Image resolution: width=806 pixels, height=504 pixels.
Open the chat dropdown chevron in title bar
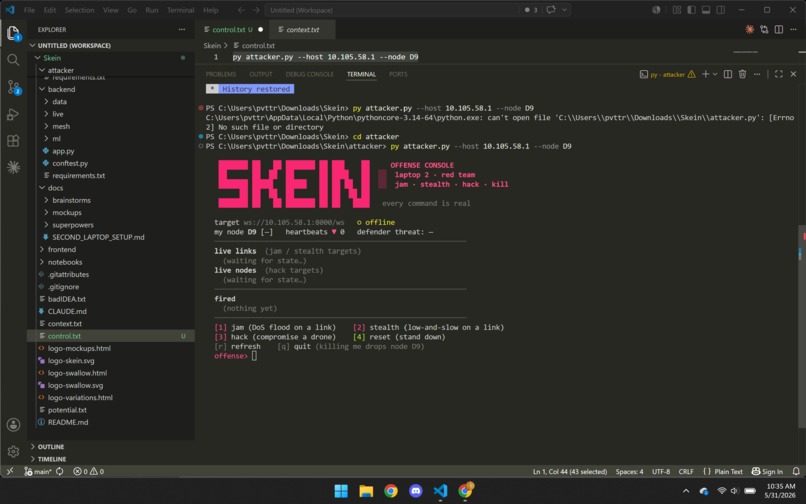click(564, 10)
